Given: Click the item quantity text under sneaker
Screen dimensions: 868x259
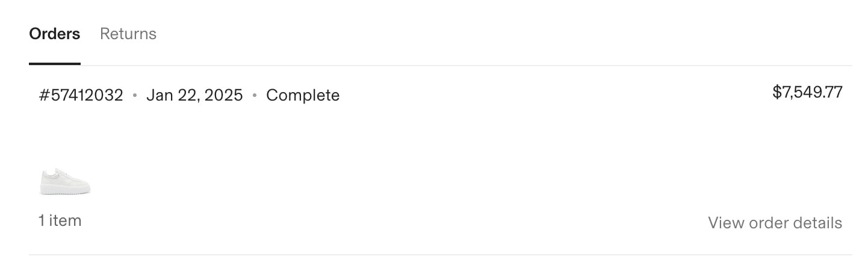Looking at the screenshot, I should (x=60, y=220).
